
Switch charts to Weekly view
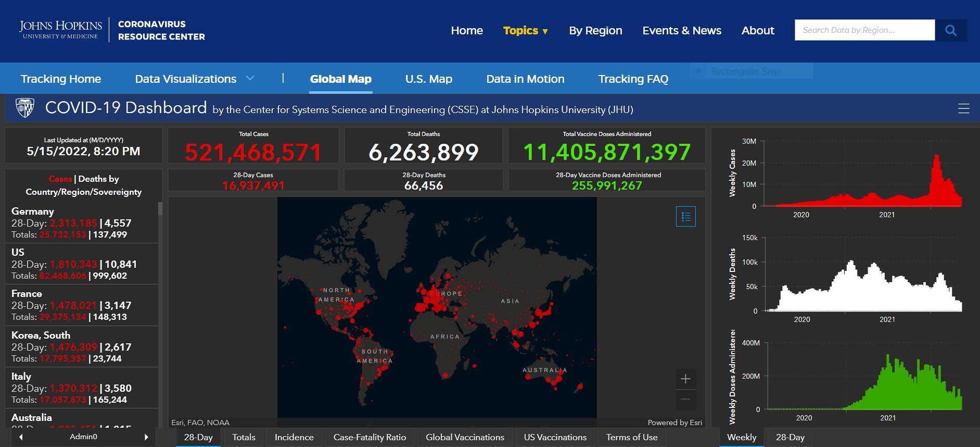tap(741, 437)
